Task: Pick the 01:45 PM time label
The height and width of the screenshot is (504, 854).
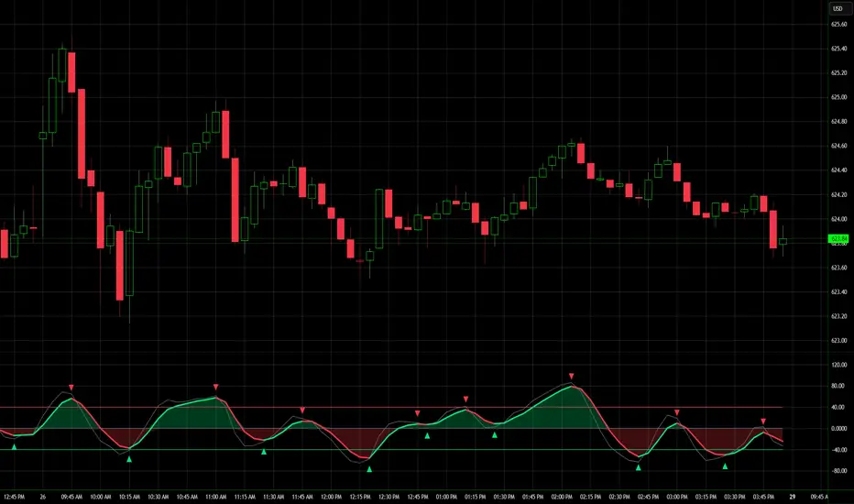Action: pos(532,497)
